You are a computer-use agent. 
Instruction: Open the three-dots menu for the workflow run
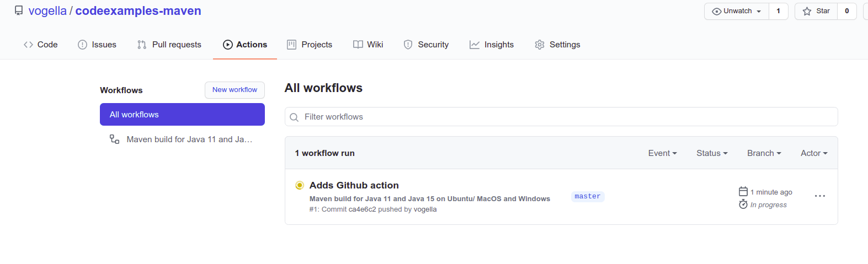(x=820, y=196)
